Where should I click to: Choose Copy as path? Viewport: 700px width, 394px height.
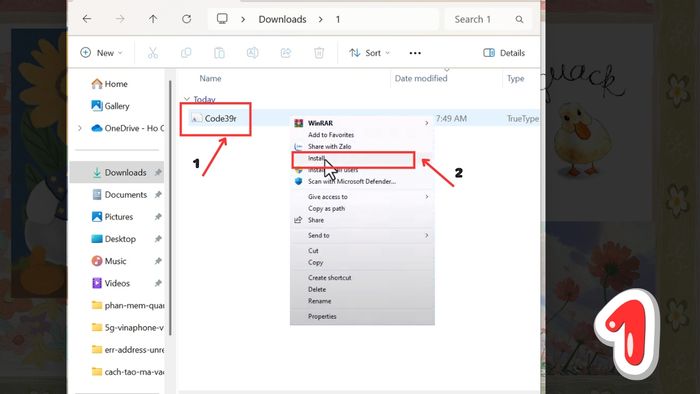pos(326,208)
